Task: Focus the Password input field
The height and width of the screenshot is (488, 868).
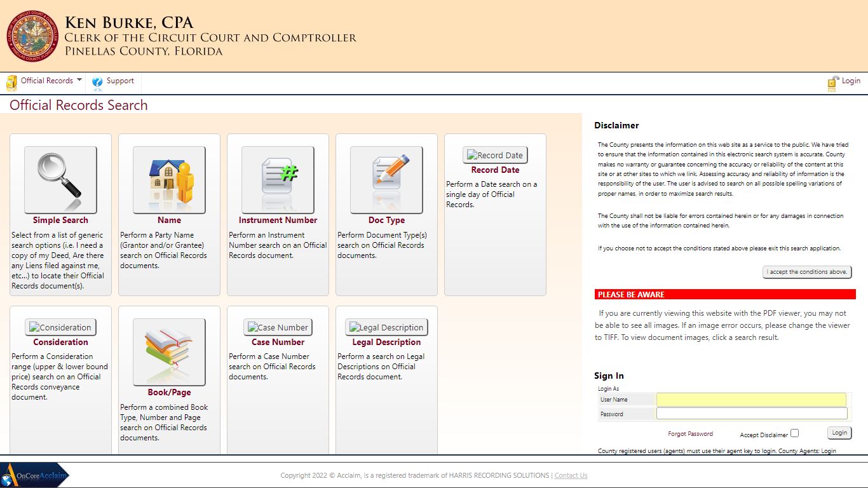Action: pos(752,414)
